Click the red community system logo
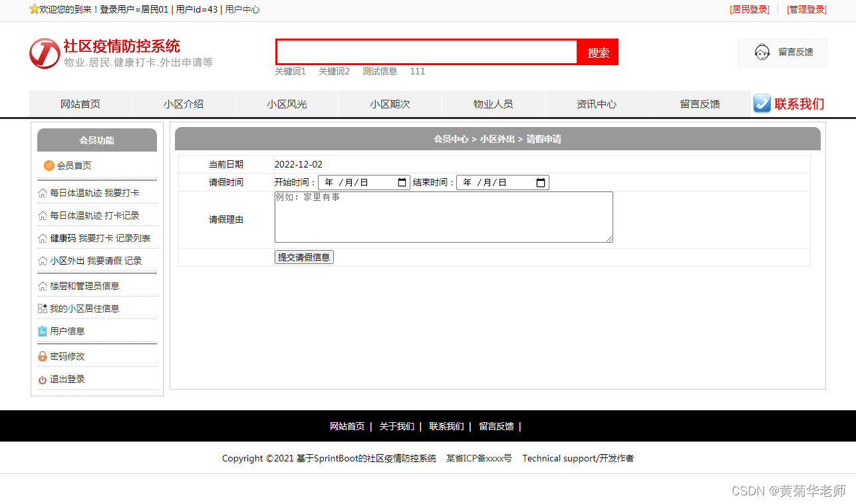Viewport: 856px width, 504px height. (x=45, y=53)
